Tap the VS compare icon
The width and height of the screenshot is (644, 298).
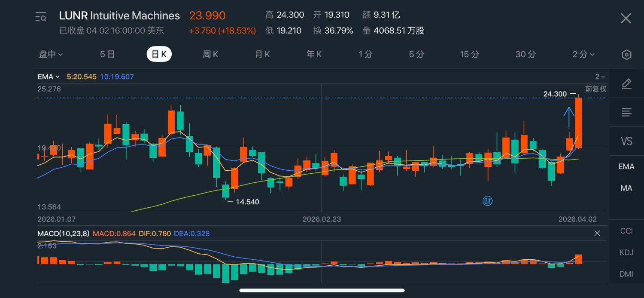[626, 141]
